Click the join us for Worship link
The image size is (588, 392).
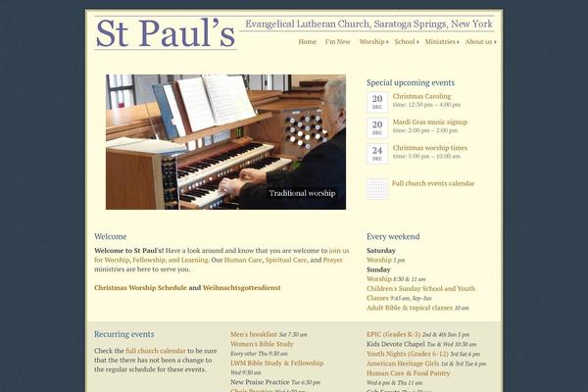pyautogui.click(x=221, y=255)
